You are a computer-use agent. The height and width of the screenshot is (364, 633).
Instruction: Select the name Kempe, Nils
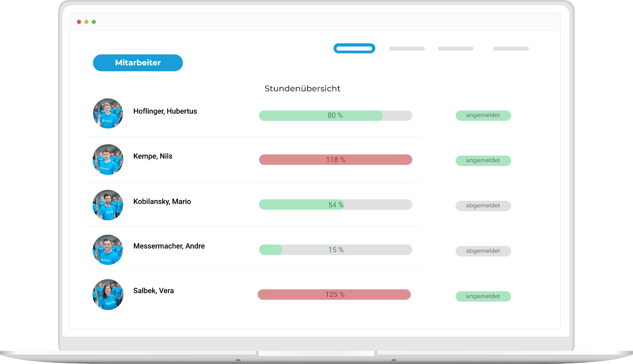point(153,156)
